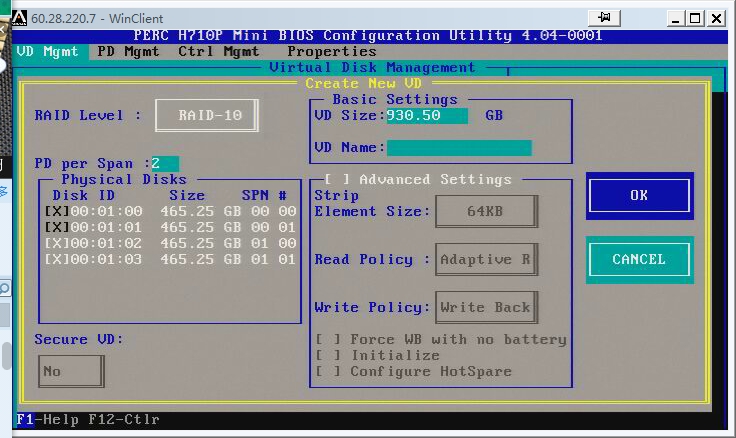Click the pin icon in title bar
Screen dimensions: 736x438
(605, 18)
